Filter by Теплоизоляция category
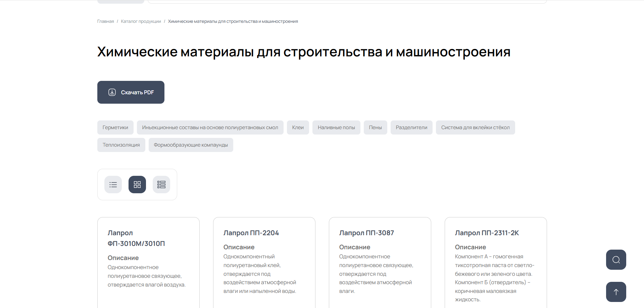The width and height of the screenshot is (644, 308). coord(121,145)
